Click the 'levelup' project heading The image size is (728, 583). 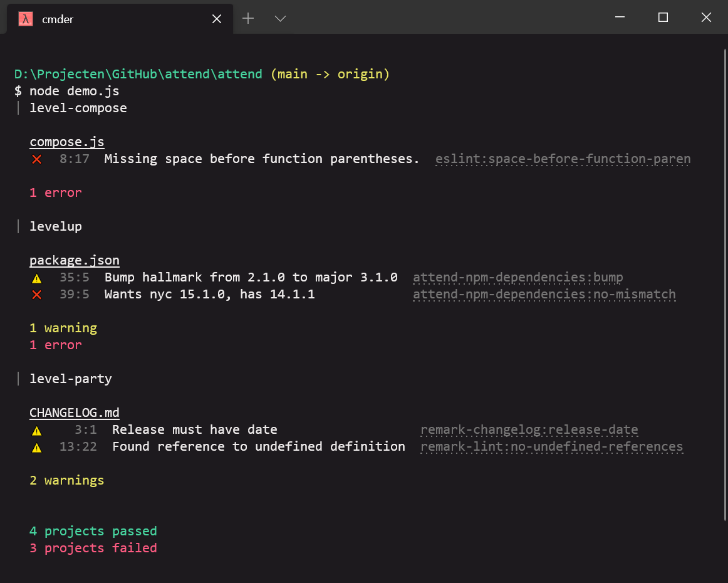56,226
